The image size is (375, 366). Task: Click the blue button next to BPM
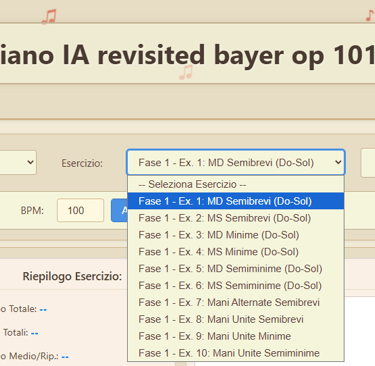120,210
